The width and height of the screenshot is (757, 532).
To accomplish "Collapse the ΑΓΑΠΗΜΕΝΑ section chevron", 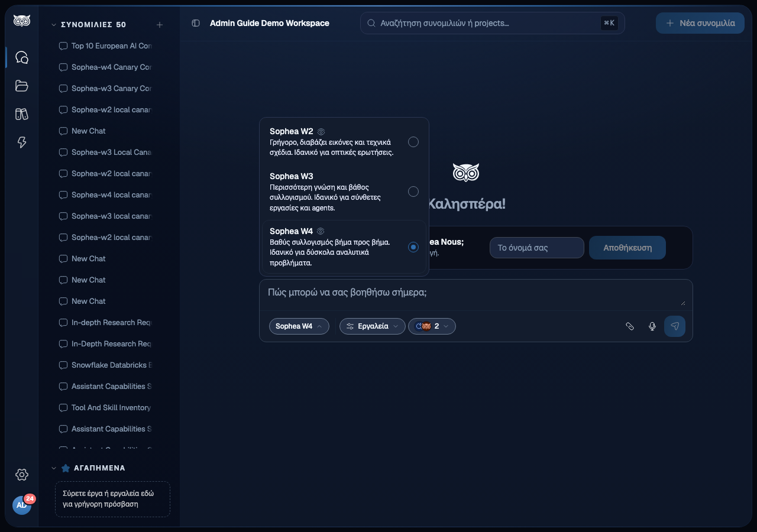I will click(54, 468).
